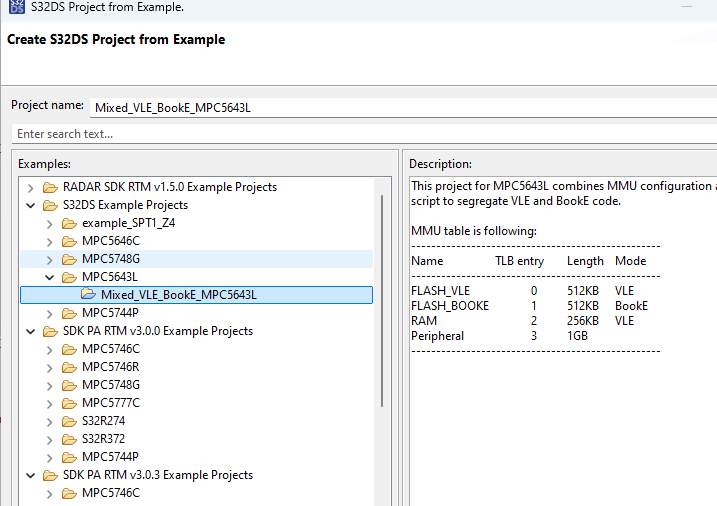The image size is (717, 506).
Task: Click the SDK PA RTM v3.0.3 folder icon
Action: coord(50,475)
